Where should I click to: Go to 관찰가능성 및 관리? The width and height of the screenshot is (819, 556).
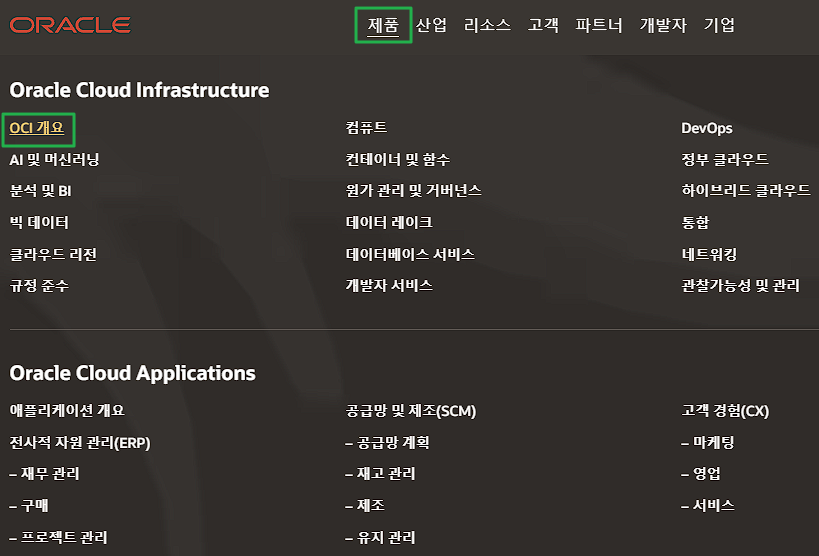point(741,285)
